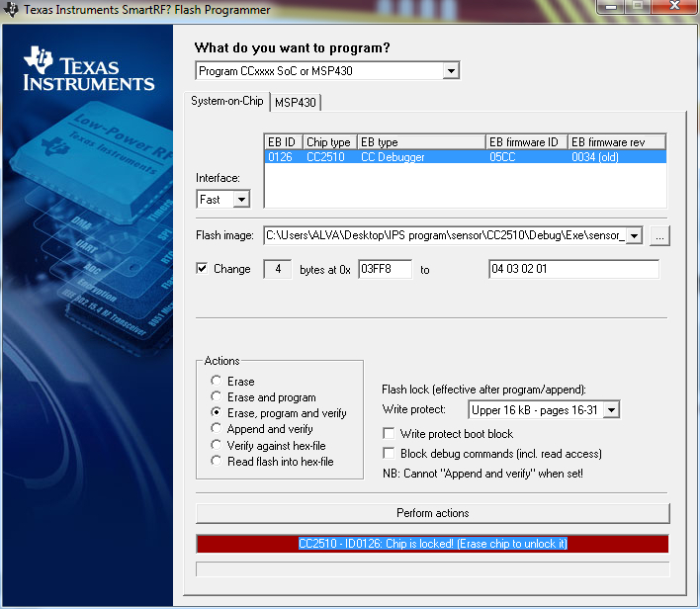Select the Erase radio button

point(217,381)
